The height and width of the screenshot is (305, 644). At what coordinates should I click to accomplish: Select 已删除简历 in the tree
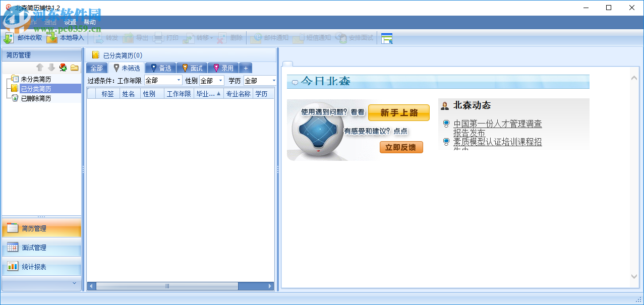click(x=35, y=98)
